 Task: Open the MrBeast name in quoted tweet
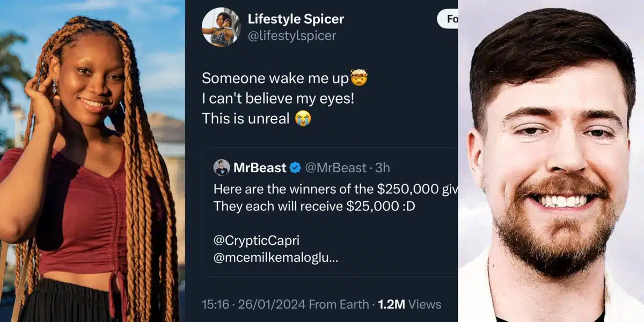point(260,167)
